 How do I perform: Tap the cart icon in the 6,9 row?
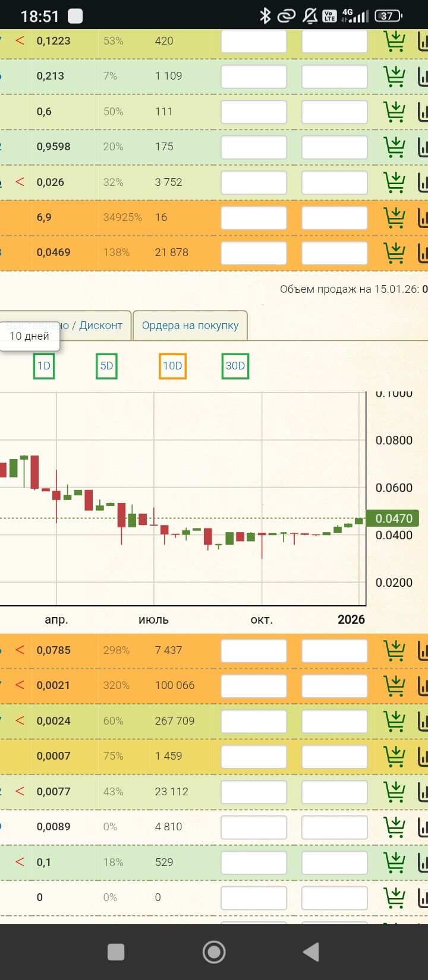click(x=394, y=218)
